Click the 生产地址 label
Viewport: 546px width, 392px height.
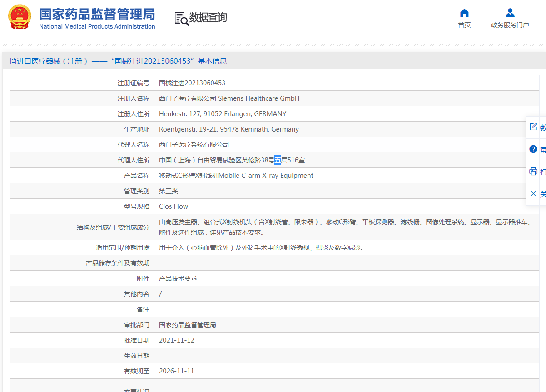point(137,129)
